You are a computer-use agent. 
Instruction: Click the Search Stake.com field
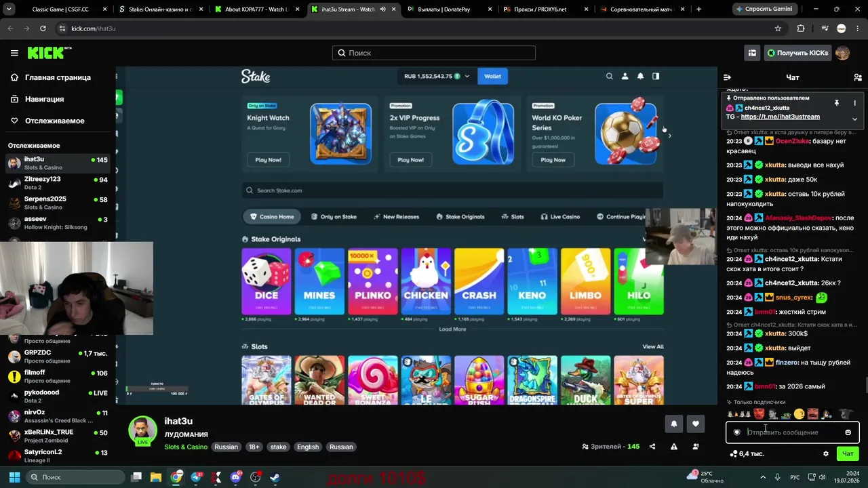click(452, 190)
